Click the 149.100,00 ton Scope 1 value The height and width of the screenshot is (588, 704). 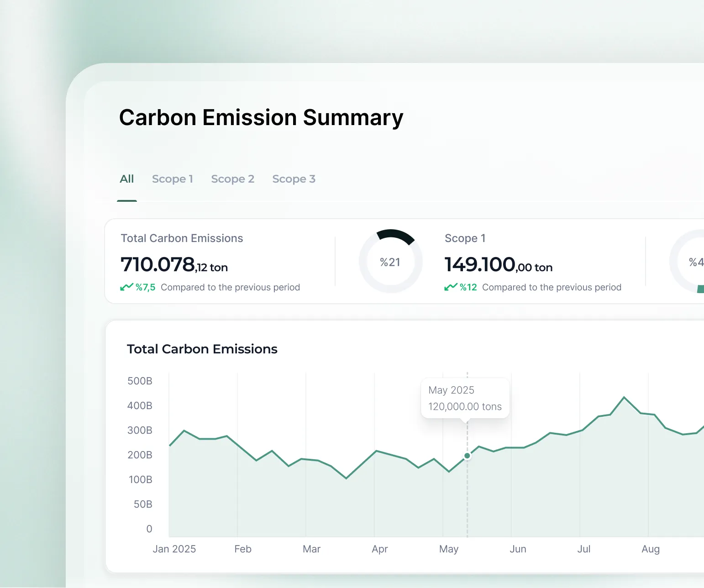[498, 265]
